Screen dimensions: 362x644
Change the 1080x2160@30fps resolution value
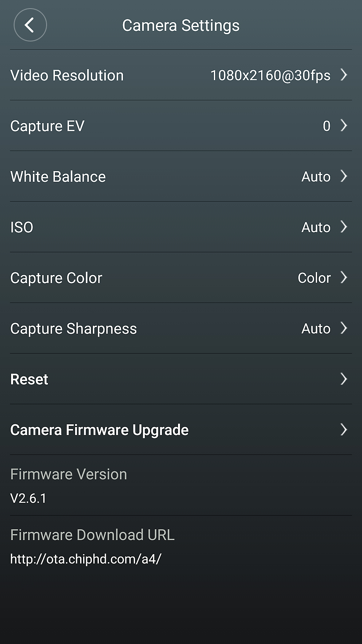(x=270, y=75)
